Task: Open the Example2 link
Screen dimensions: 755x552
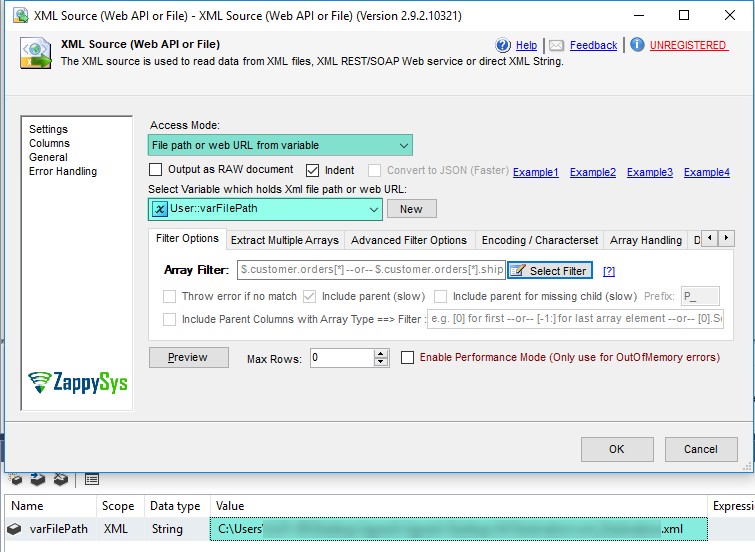Action: click(x=593, y=172)
